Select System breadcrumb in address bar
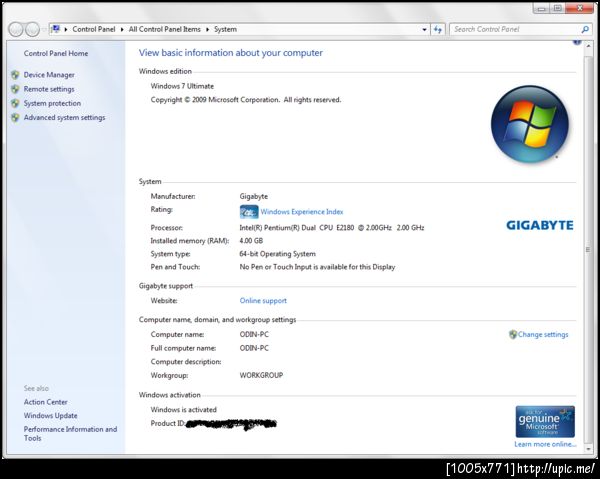This screenshot has width=600, height=479. click(x=225, y=29)
